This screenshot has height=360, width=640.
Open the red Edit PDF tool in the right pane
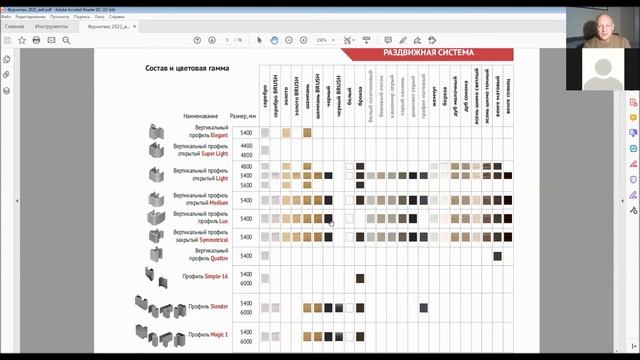point(633,164)
